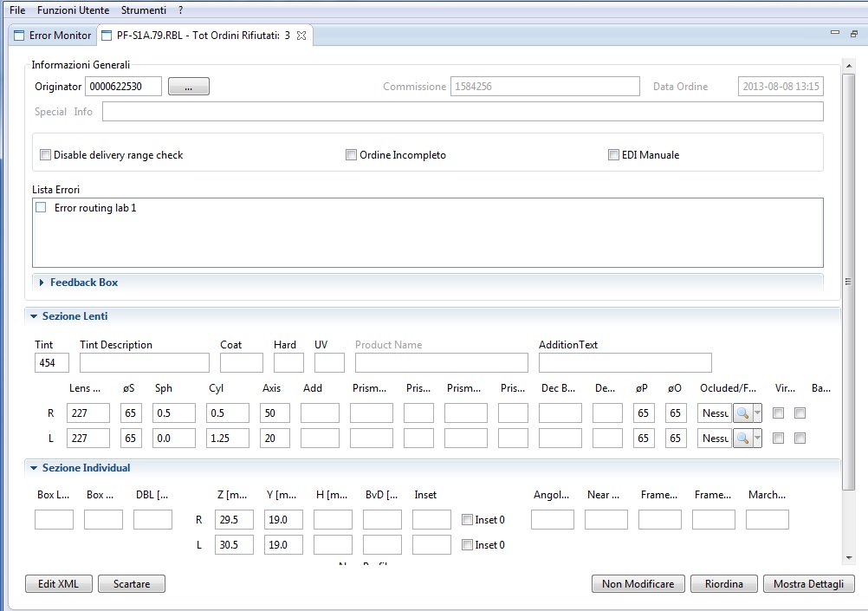
Task: Open the ? help menu
Action: pyautogui.click(x=181, y=10)
